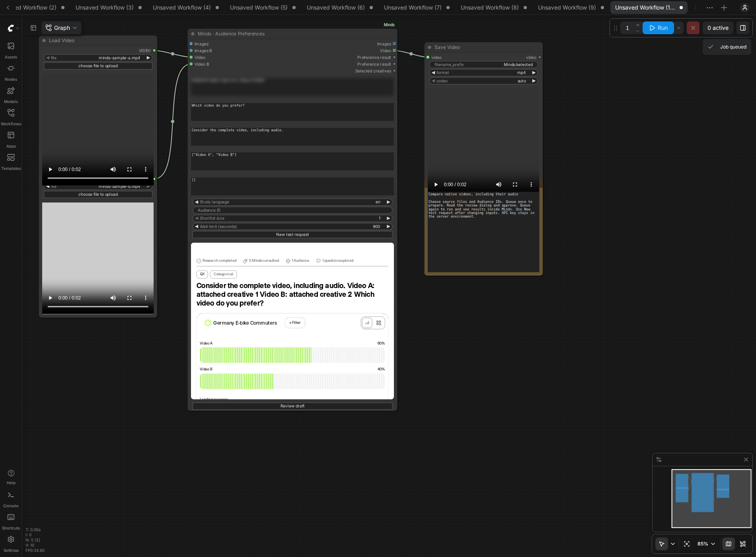This screenshot has width=756, height=557.
Task: Toggle the minimap visibility
Action: pyautogui.click(x=729, y=544)
